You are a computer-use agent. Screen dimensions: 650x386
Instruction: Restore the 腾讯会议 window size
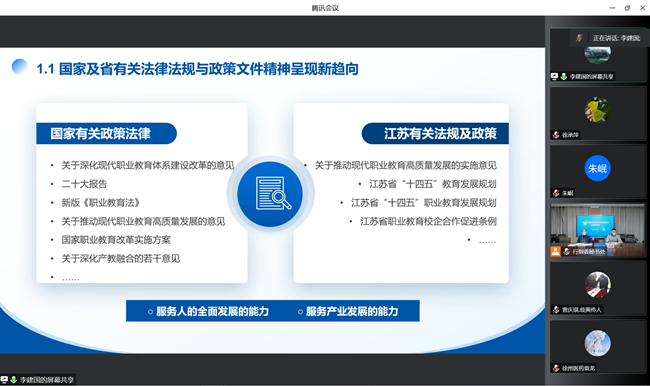click(x=627, y=8)
